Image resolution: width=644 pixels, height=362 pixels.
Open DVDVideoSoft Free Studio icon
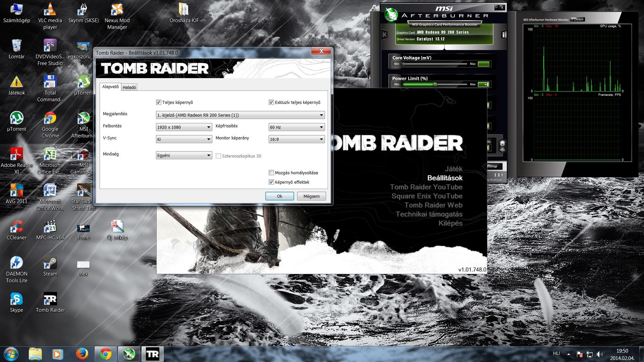point(50,52)
